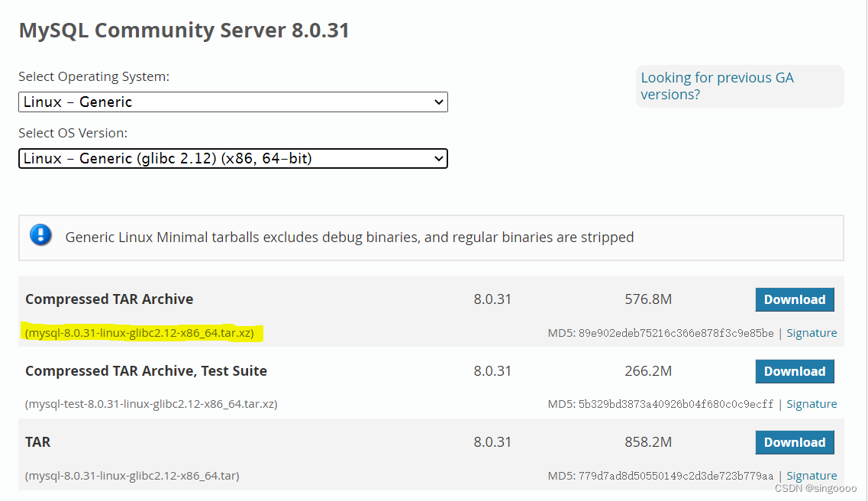The width and height of the screenshot is (868, 501).
Task: Click the 576.8M file size
Action: click(x=648, y=299)
